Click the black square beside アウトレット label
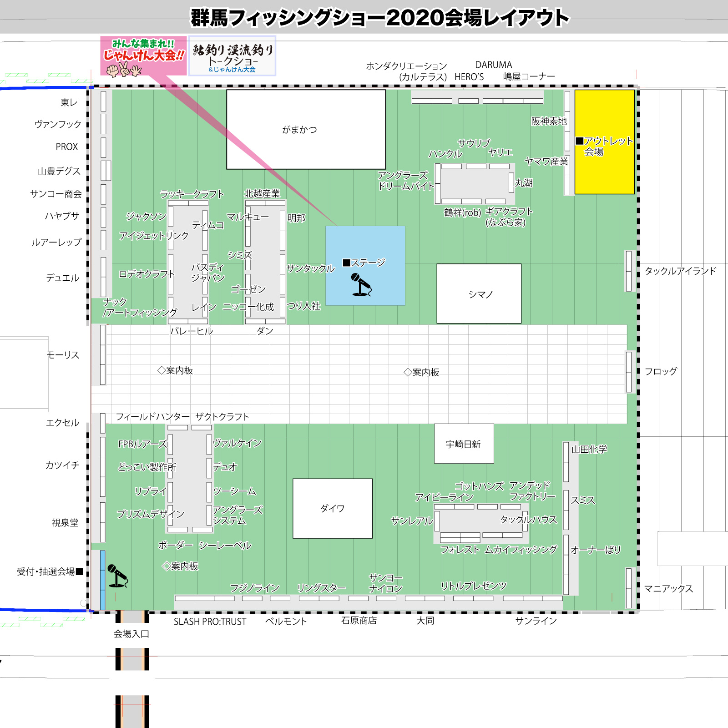The height and width of the screenshot is (728, 728). [x=579, y=141]
